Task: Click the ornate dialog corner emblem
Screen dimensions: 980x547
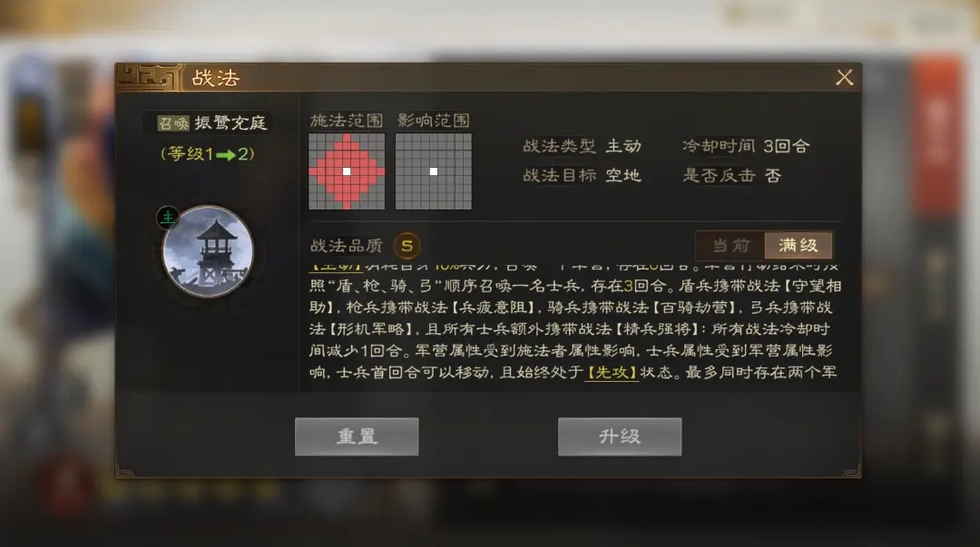Action: point(150,77)
